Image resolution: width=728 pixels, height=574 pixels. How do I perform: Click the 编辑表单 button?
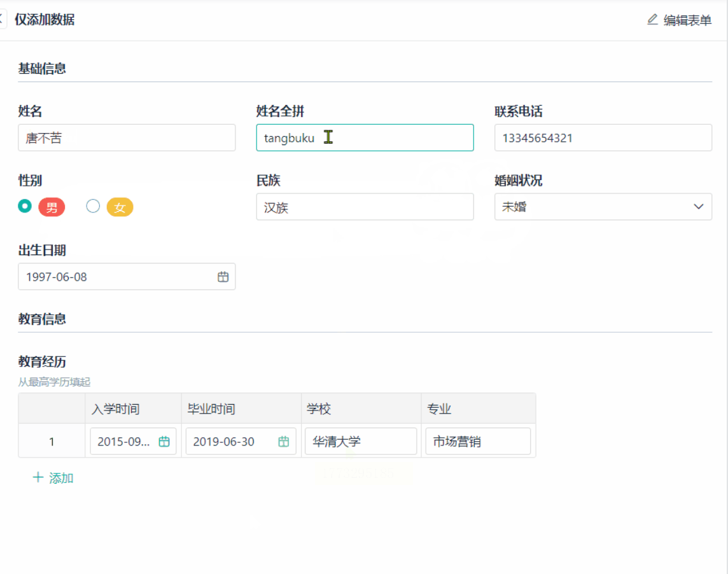687,20
